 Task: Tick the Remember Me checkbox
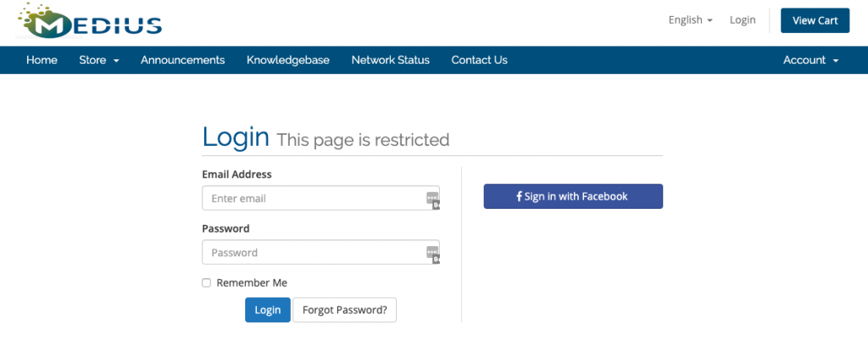click(x=207, y=283)
